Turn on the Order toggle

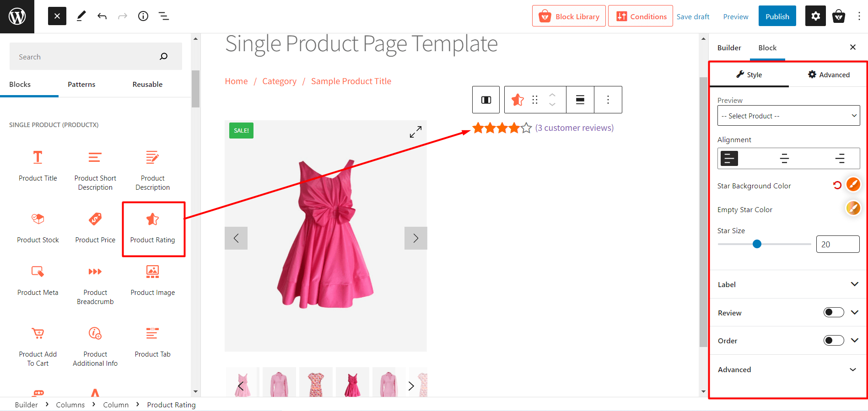[x=833, y=340]
